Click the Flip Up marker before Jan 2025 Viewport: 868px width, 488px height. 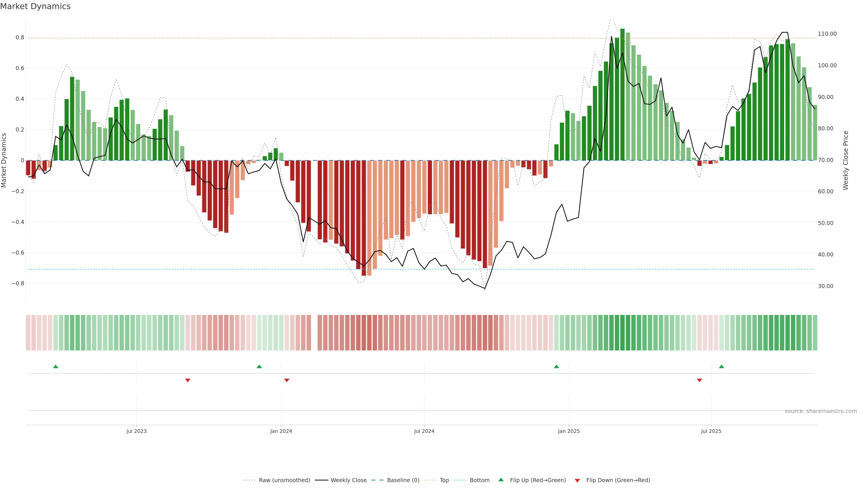point(556,366)
